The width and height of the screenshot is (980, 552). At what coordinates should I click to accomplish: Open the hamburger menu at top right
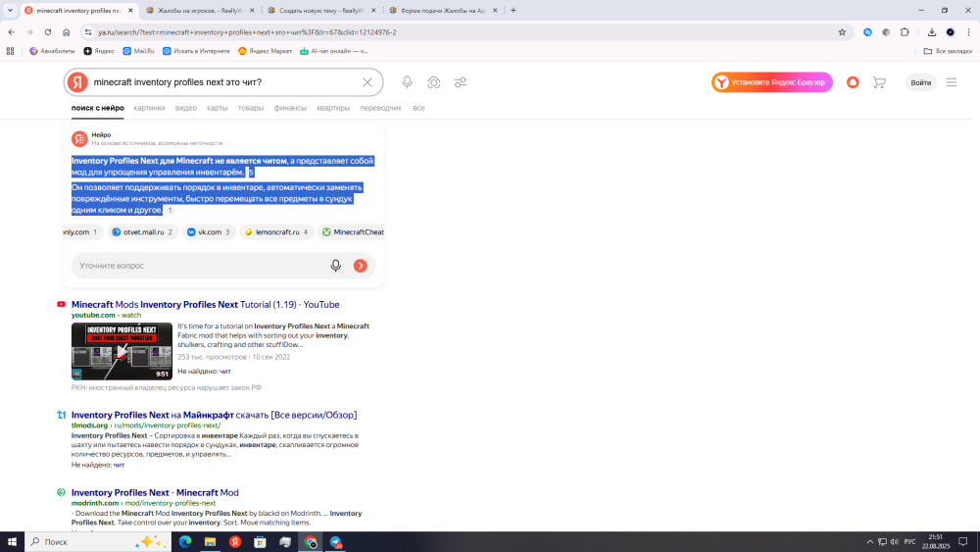[952, 82]
